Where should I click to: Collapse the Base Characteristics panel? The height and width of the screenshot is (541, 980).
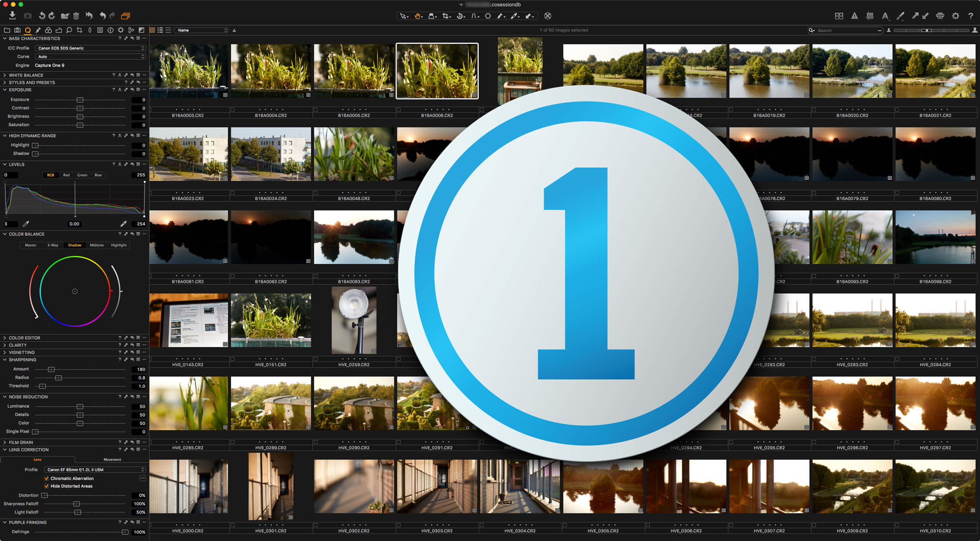[x=5, y=39]
